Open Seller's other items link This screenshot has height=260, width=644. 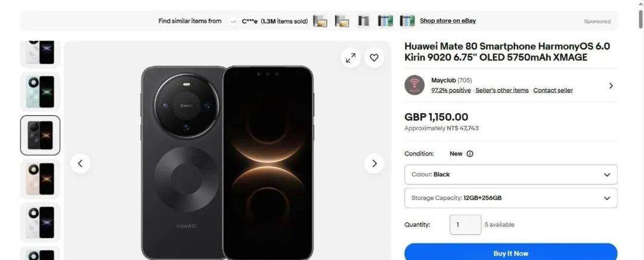pyautogui.click(x=502, y=91)
